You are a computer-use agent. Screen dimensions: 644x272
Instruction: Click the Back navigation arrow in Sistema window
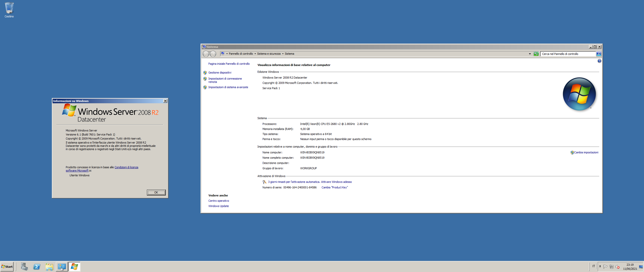click(x=206, y=54)
